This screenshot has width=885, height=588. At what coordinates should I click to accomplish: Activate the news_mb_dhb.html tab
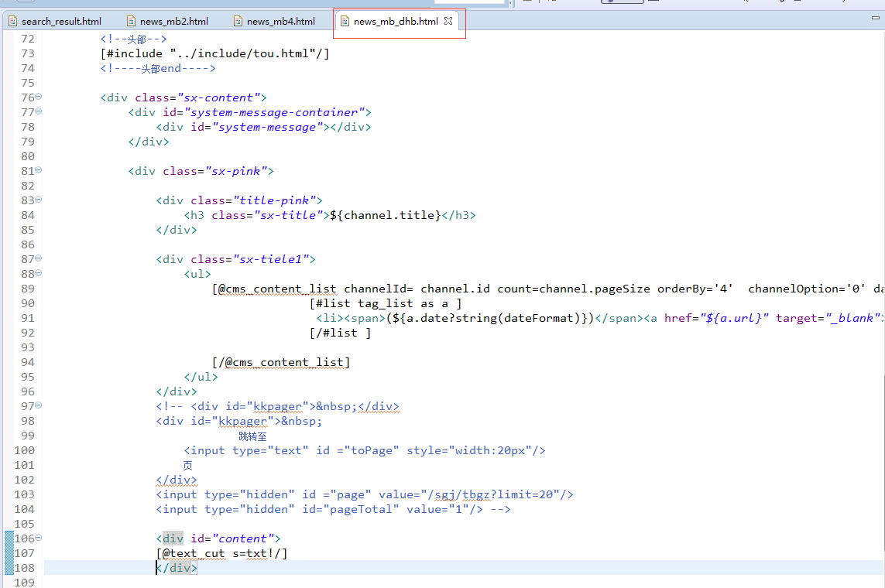click(395, 22)
